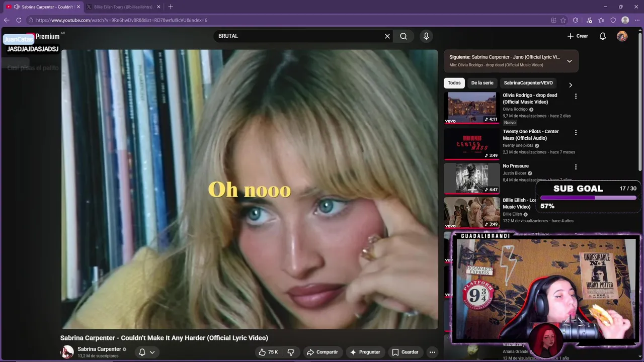Click the Crear button

pyautogui.click(x=578, y=36)
